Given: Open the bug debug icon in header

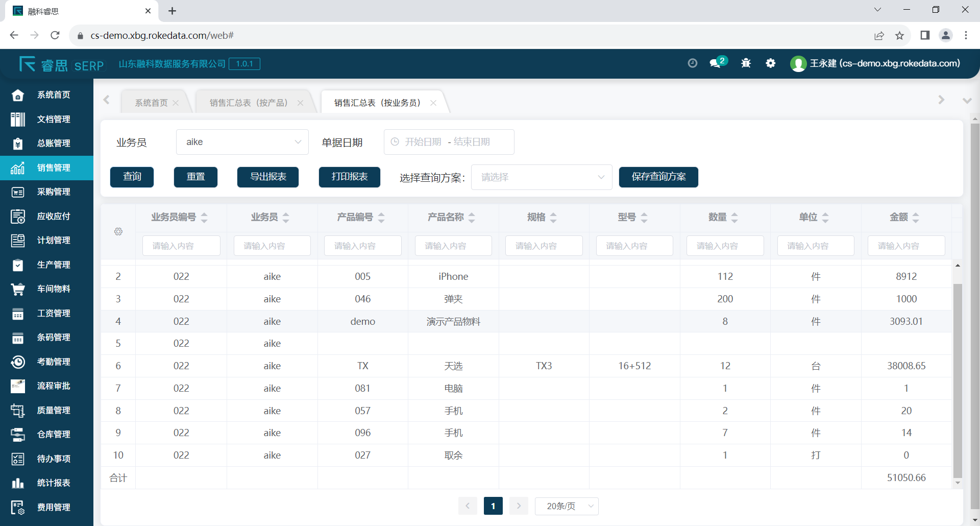Looking at the screenshot, I should point(746,63).
